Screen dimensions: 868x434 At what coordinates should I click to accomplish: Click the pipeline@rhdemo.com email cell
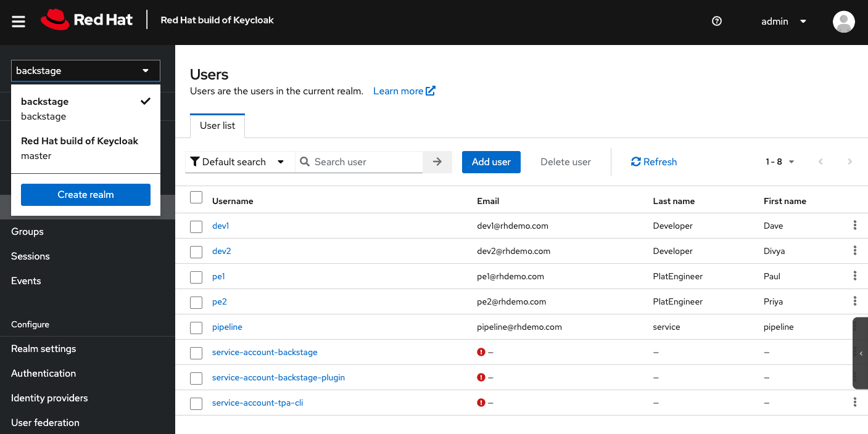tap(519, 327)
